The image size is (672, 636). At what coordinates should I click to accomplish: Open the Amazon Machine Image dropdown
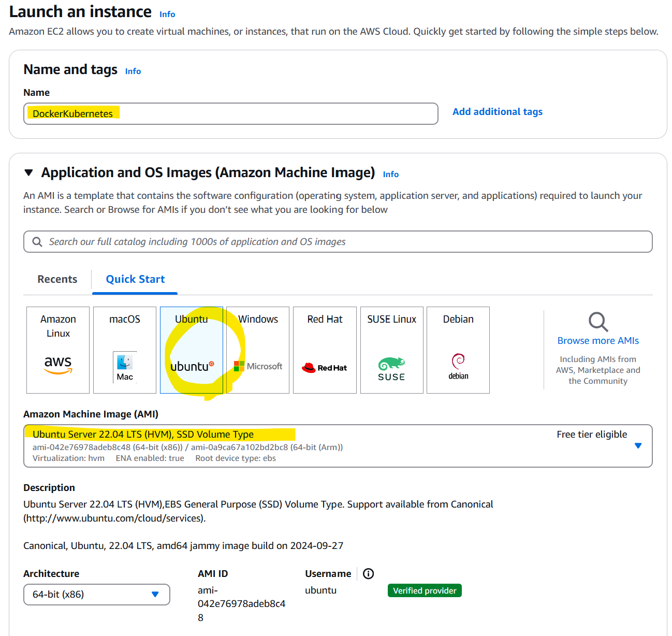point(338,446)
